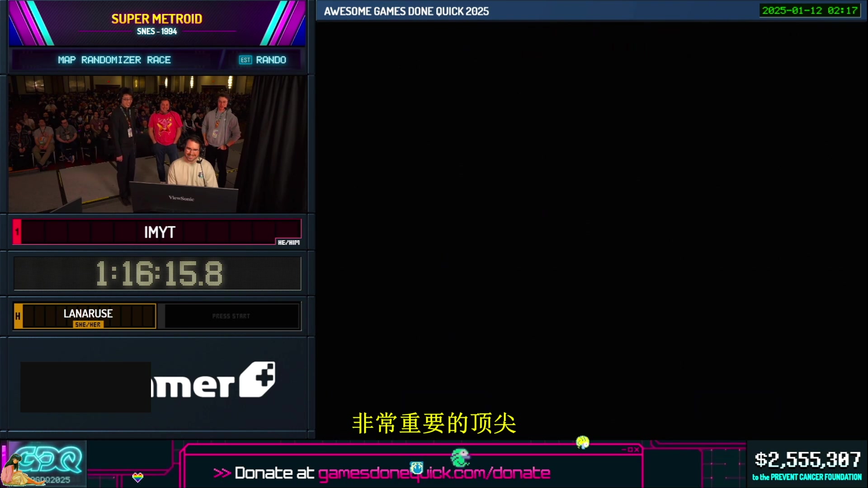Viewport: 868px width, 488px height.
Task: Click the $2,555,307 donation total
Action: (807, 460)
